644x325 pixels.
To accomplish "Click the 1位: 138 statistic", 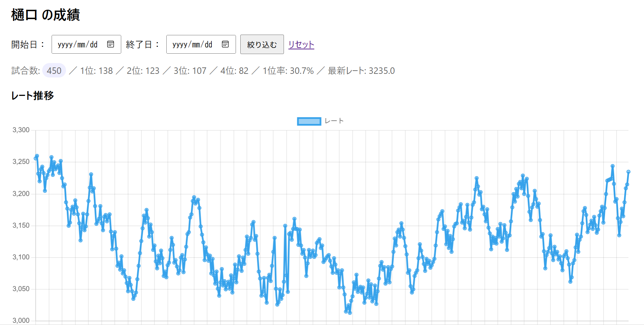I will pyautogui.click(x=96, y=71).
